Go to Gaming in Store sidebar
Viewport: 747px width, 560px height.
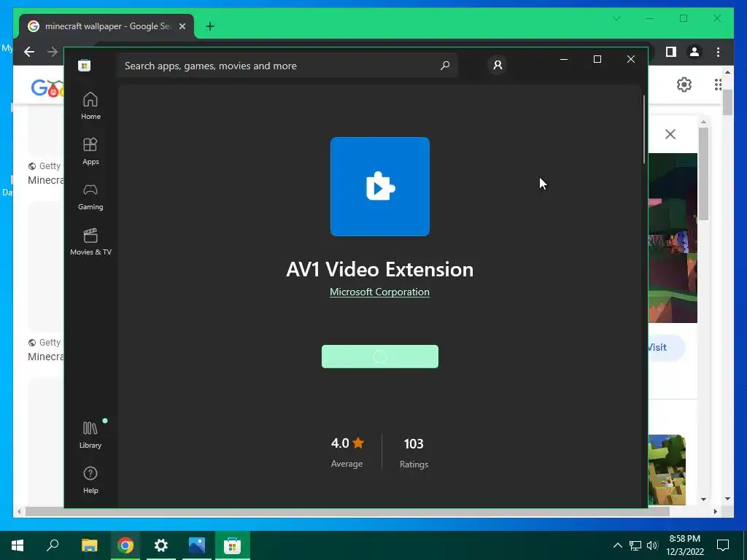[90, 196]
